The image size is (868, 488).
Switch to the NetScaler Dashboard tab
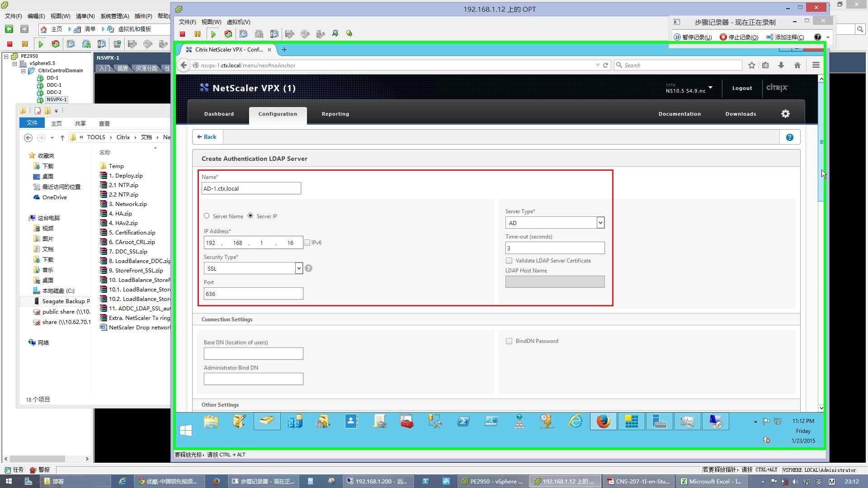click(219, 114)
